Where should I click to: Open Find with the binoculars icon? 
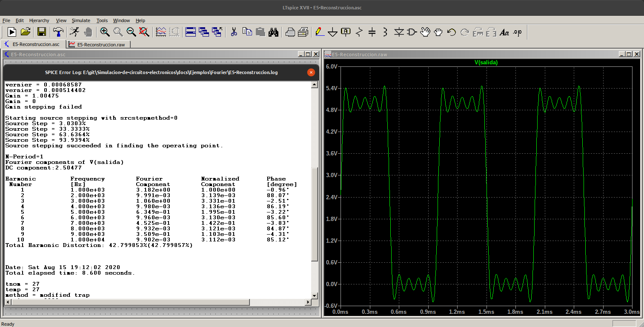[274, 32]
